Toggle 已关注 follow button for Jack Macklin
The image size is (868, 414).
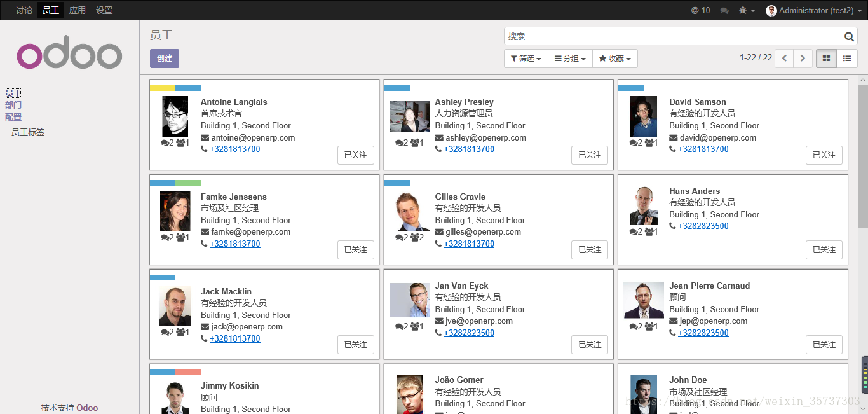[356, 345]
